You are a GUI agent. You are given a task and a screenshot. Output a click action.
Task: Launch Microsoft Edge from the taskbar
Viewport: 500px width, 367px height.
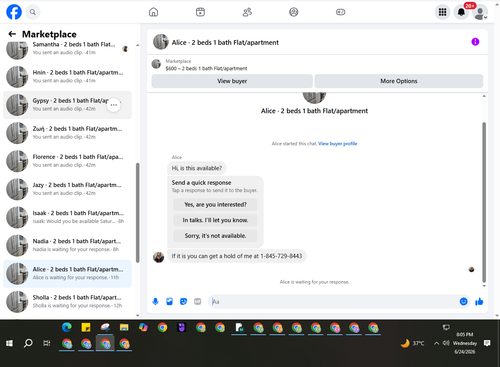(67, 327)
